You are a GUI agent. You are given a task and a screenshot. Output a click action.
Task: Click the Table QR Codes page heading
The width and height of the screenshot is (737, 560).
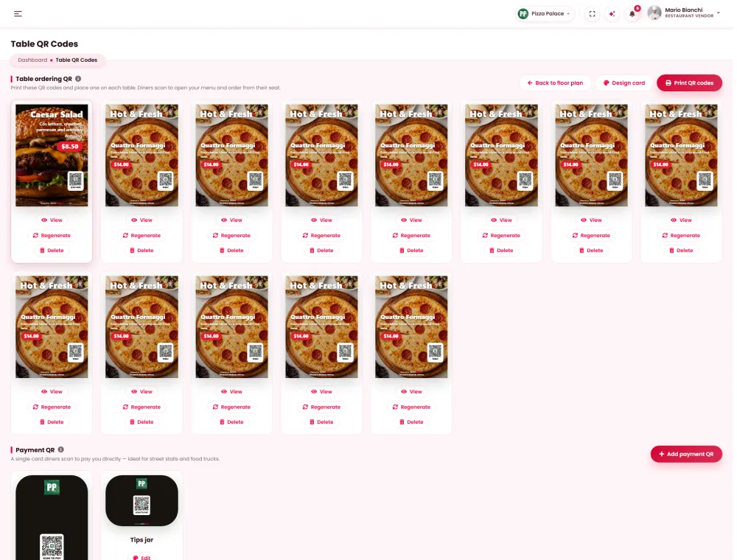[x=44, y=43]
